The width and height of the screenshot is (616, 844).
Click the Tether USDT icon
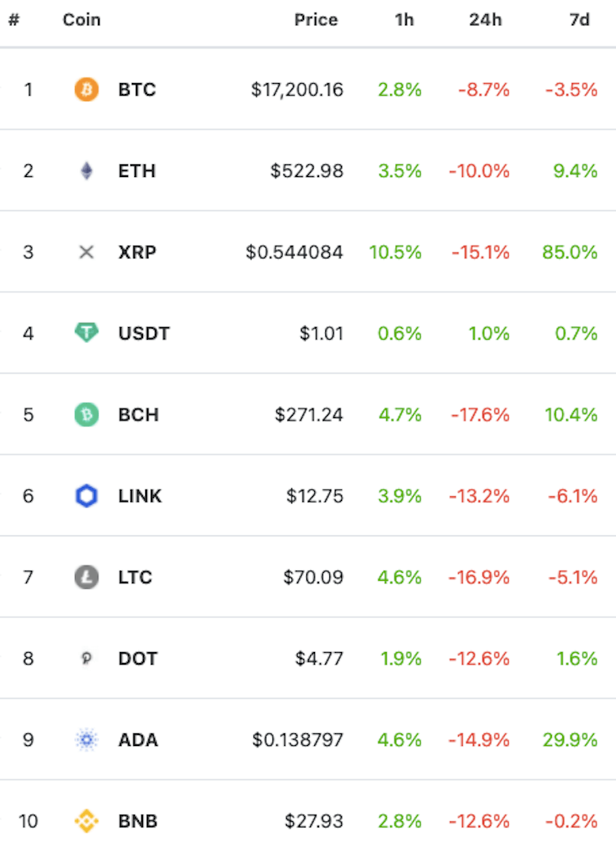pyautogui.click(x=86, y=333)
